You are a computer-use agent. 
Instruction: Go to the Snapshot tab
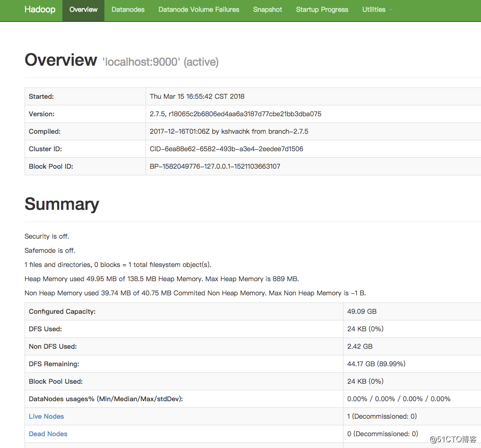[267, 10]
